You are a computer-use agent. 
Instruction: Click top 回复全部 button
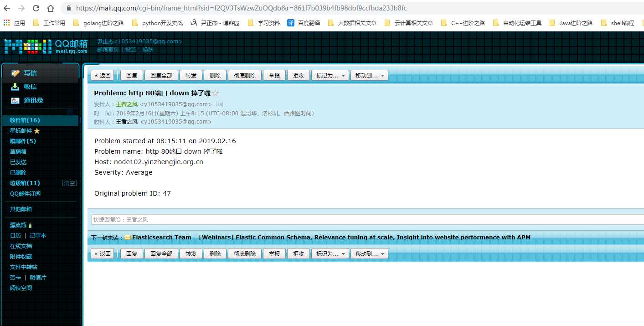pos(161,76)
